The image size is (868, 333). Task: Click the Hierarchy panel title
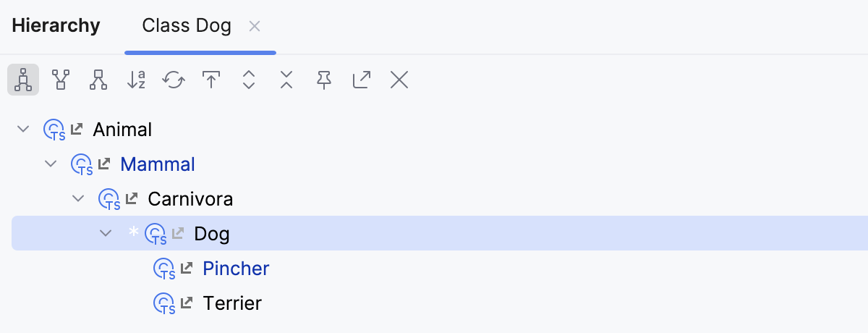56,27
